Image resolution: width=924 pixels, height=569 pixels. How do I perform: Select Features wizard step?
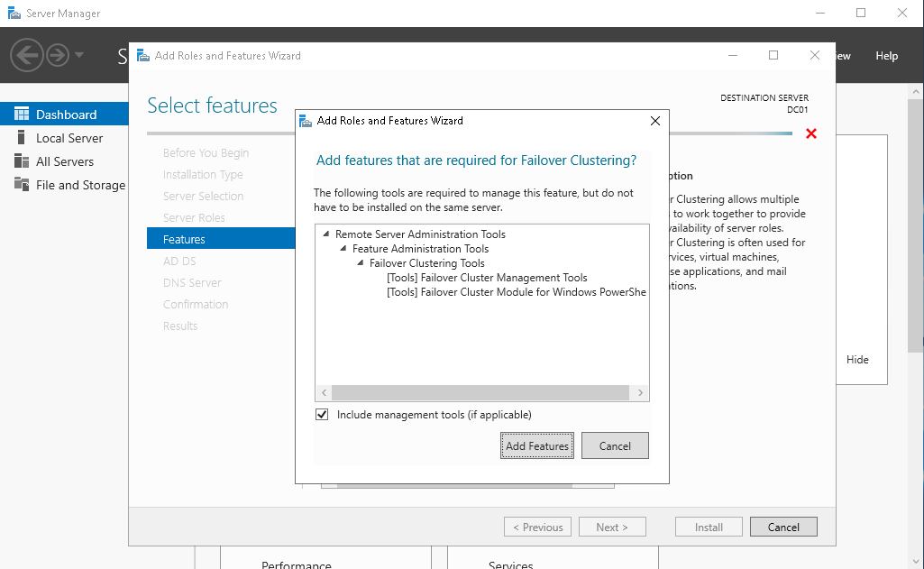221,239
